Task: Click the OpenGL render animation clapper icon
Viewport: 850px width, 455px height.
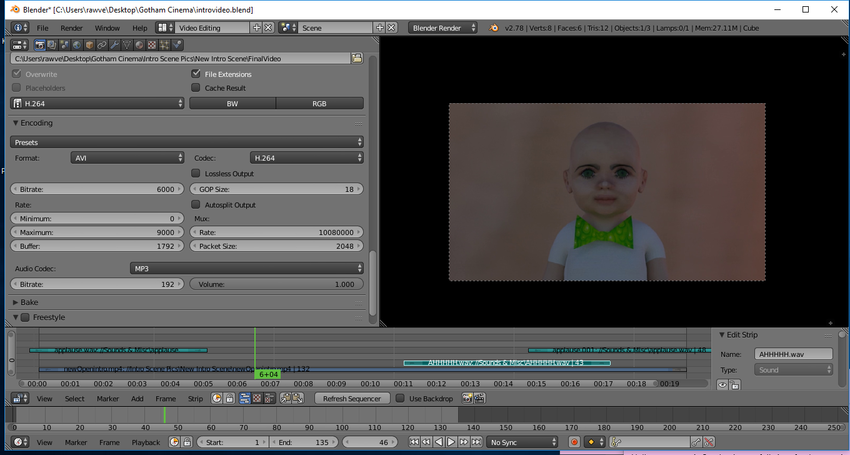Action: [479, 398]
